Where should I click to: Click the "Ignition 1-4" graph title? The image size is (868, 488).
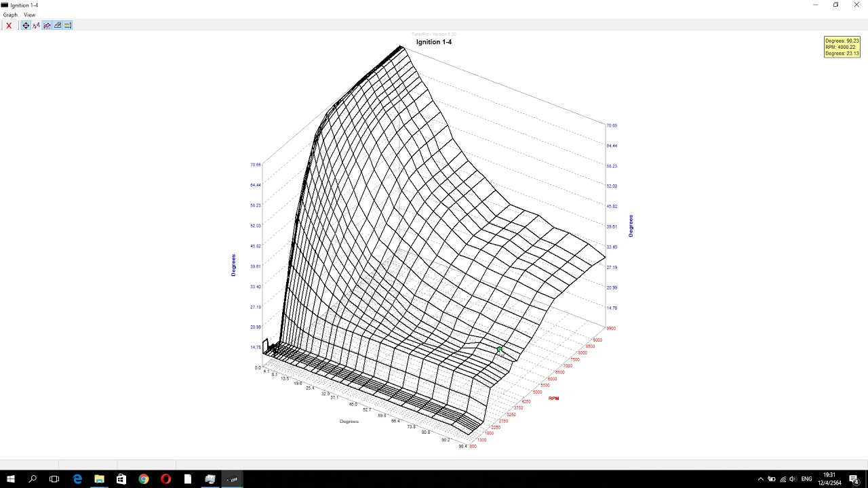pos(434,42)
